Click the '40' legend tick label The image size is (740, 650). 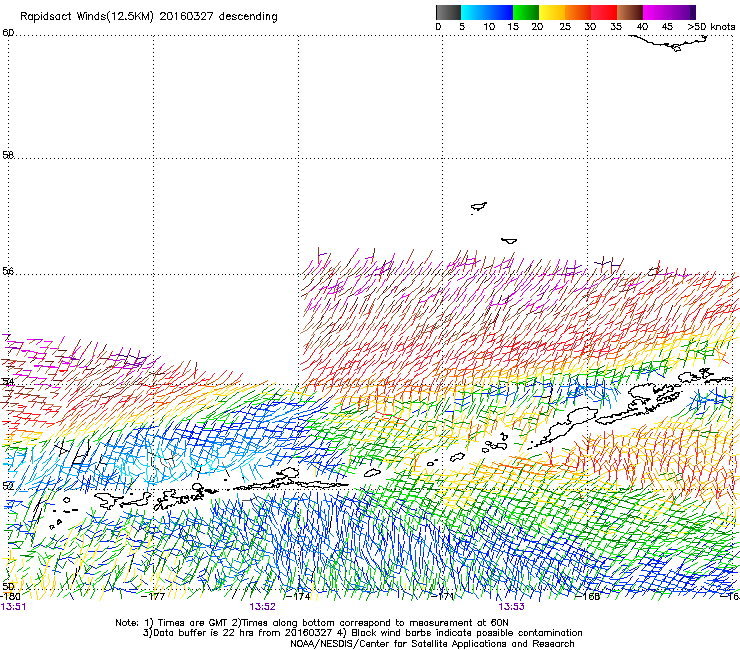[642, 27]
